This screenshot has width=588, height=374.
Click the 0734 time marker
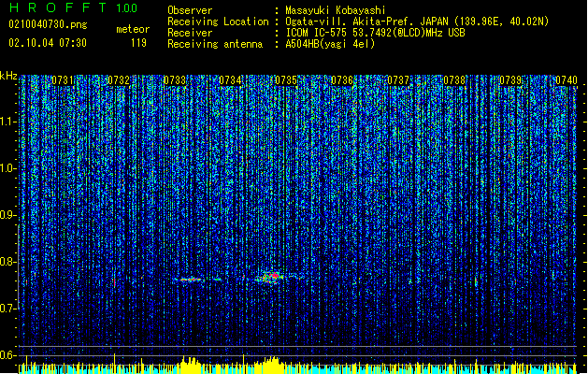click(x=230, y=80)
